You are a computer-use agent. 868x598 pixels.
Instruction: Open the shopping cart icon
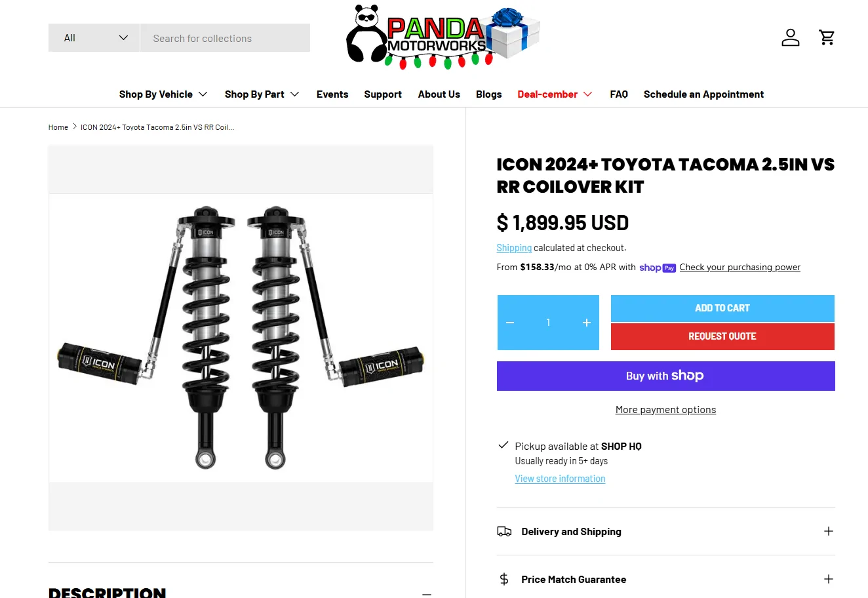coord(827,37)
